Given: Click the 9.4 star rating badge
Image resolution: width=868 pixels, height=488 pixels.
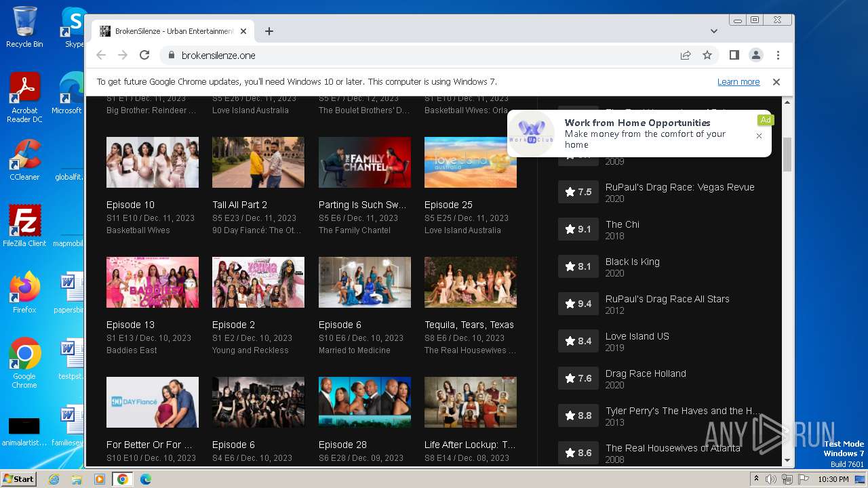Looking at the screenshot, I should click(578, 304).
